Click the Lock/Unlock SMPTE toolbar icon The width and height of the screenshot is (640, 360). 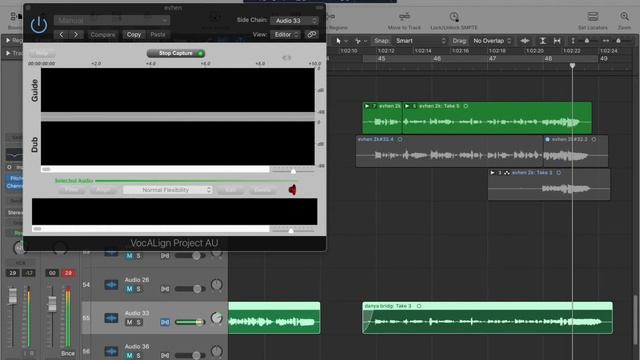point(454,17)
